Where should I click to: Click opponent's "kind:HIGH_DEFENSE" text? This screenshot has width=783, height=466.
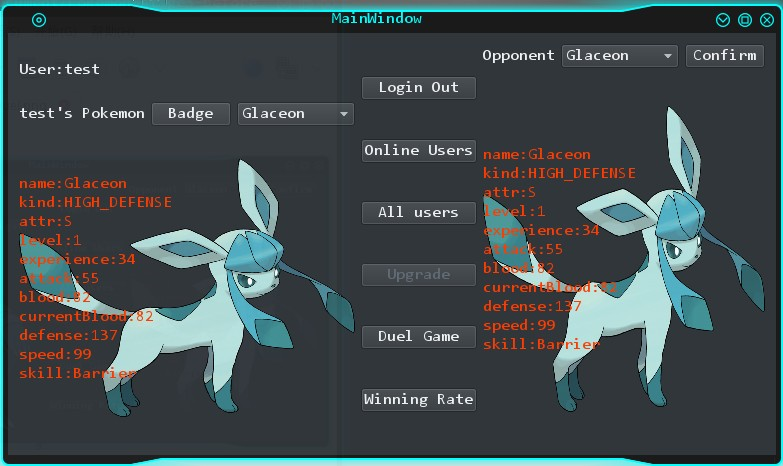559,173
